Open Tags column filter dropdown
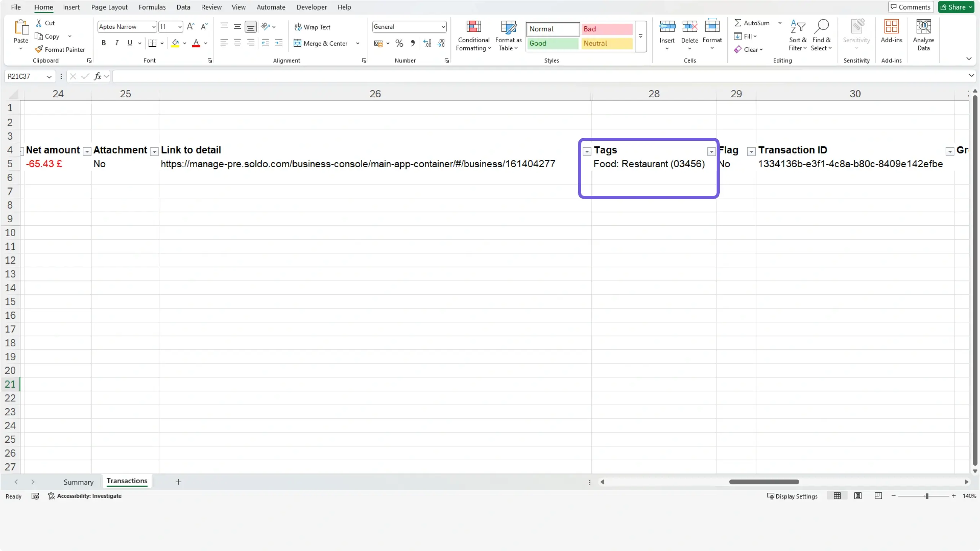 tap(711, 152)
